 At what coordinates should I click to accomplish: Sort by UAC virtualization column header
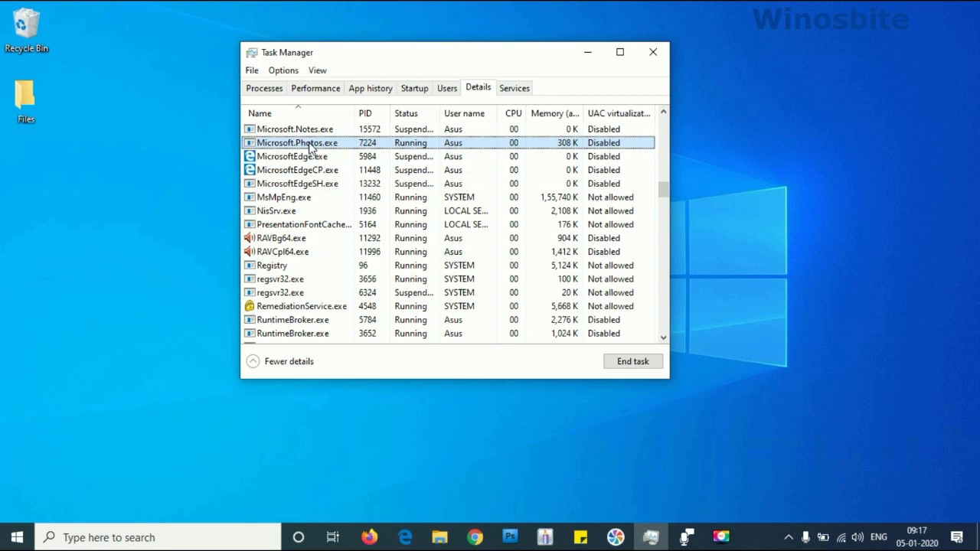[619, 113]
